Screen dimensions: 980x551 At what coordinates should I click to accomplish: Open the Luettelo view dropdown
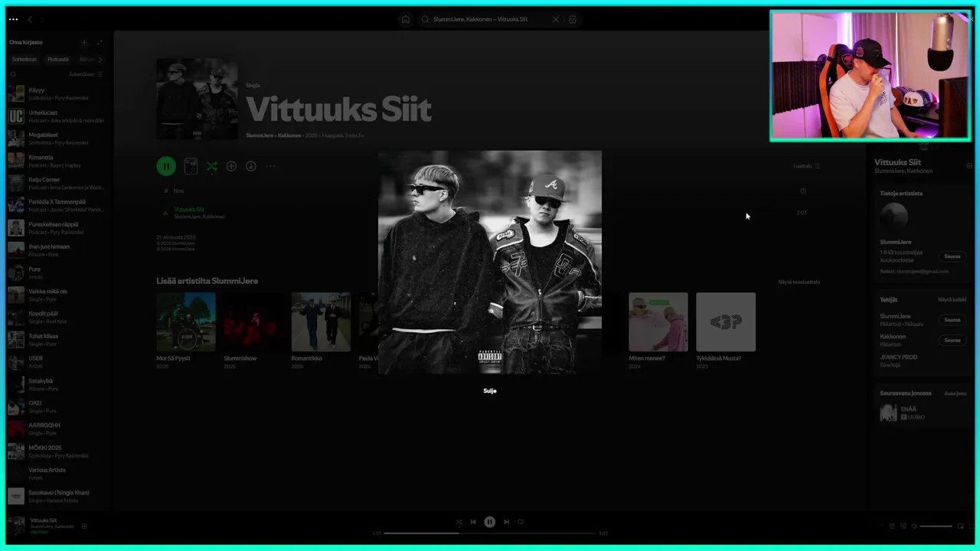(807, 166)
